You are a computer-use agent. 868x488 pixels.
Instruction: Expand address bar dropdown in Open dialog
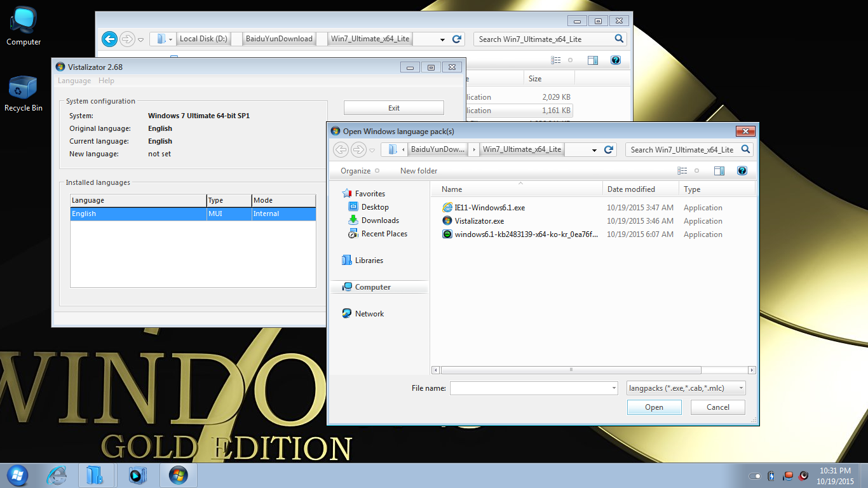(594, 150)
